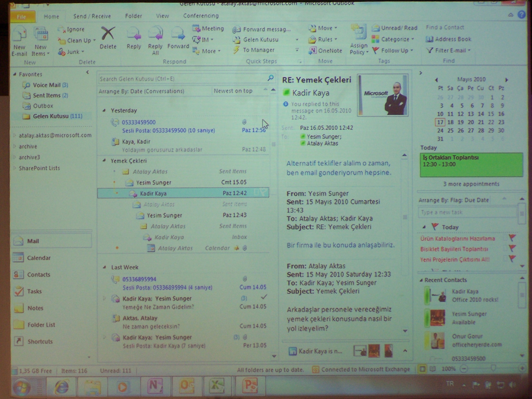Click the Reply All icon
532x399 pixels.
[155, 33]
